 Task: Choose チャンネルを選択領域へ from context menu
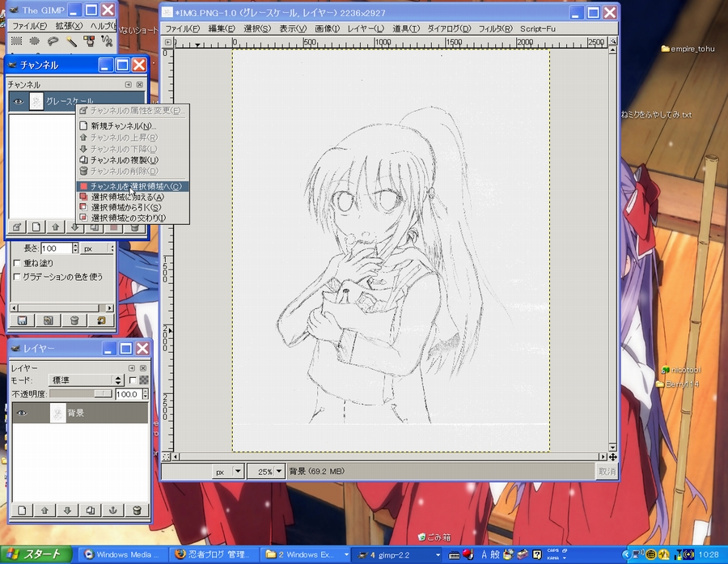pyautogui.click(x=133, y=186)
